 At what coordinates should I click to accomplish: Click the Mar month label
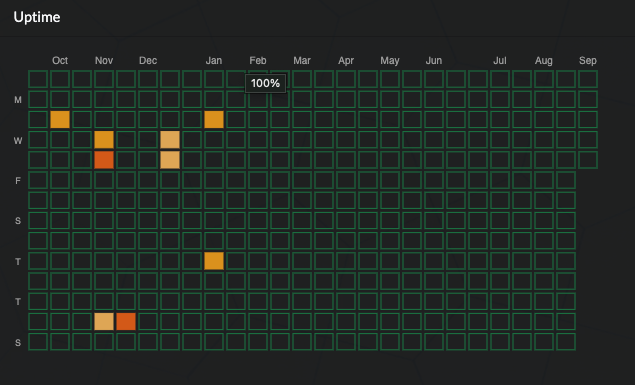[x=302, y=61]
